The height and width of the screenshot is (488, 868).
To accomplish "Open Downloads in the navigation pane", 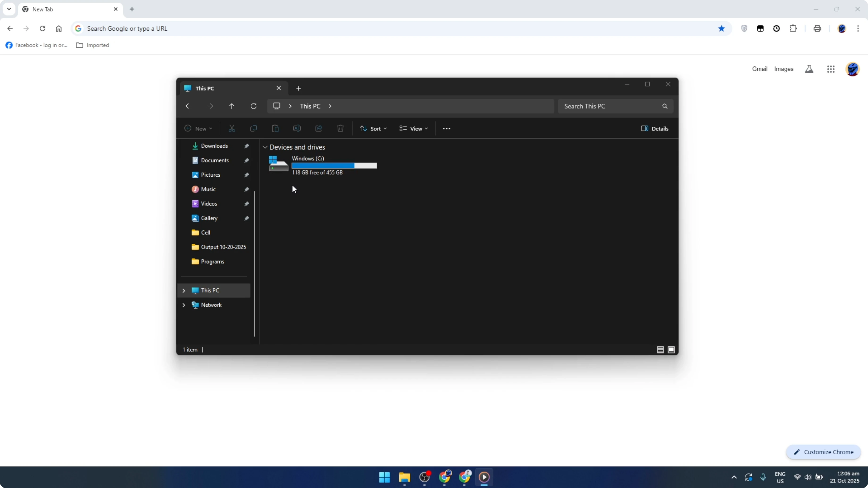I will pos(214,146).
